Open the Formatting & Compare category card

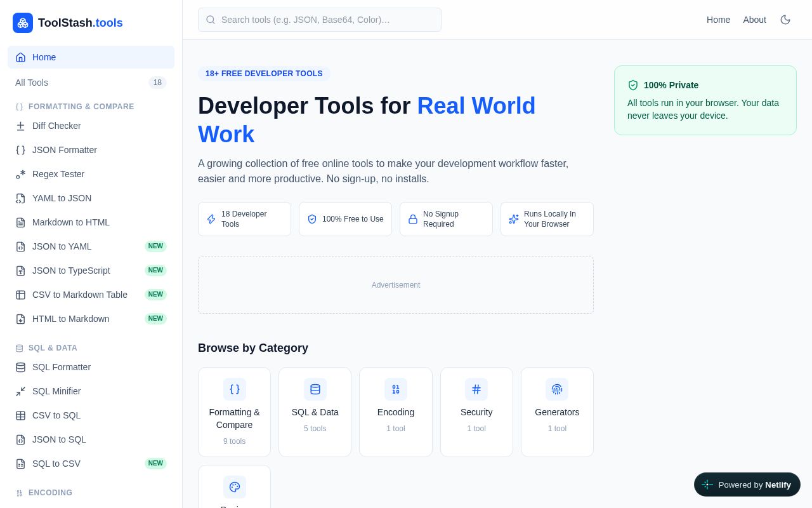234,412
